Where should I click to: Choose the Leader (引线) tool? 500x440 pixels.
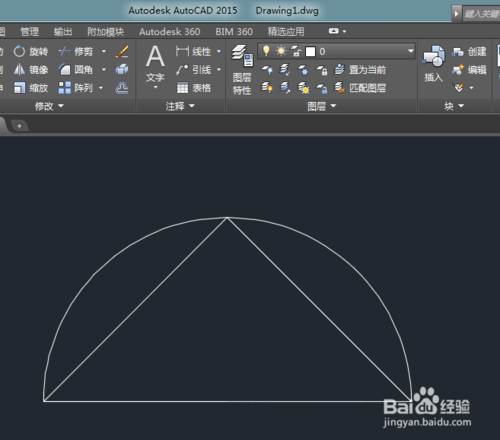click(194, 70)
